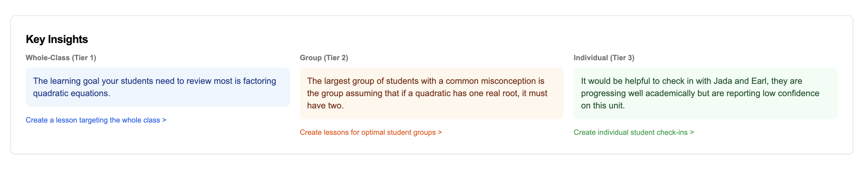Open 'Create a lesson targeting the whole class' link
Viewport: 868px width, 172px height.
point(93,120)
